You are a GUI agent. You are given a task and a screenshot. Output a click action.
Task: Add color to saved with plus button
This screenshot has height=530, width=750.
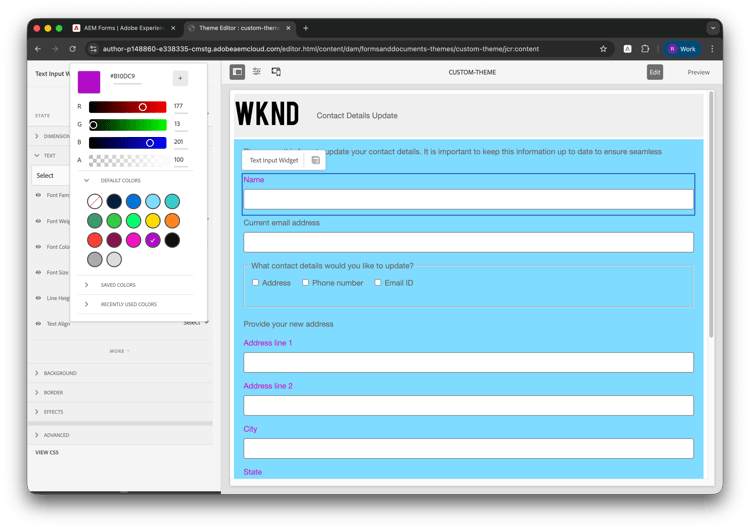click(x=180, y=78)
